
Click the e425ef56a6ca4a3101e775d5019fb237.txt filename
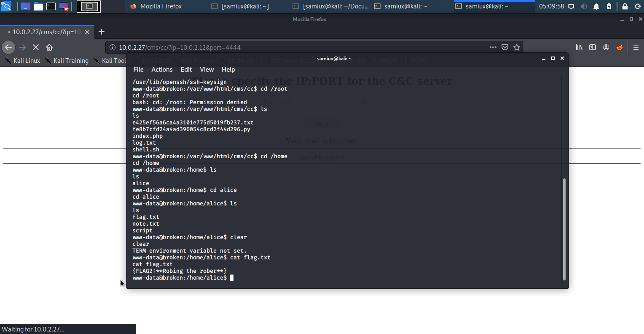[x=193, y=123]
